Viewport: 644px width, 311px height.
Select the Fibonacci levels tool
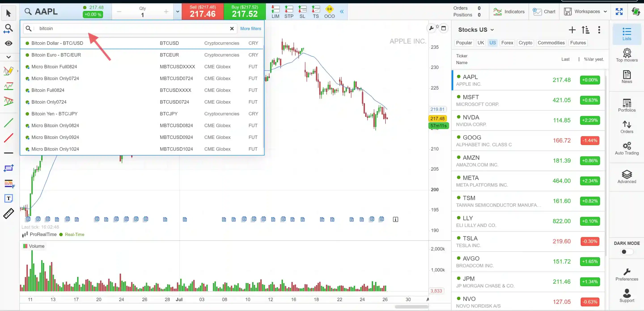(x=9, y=184)
